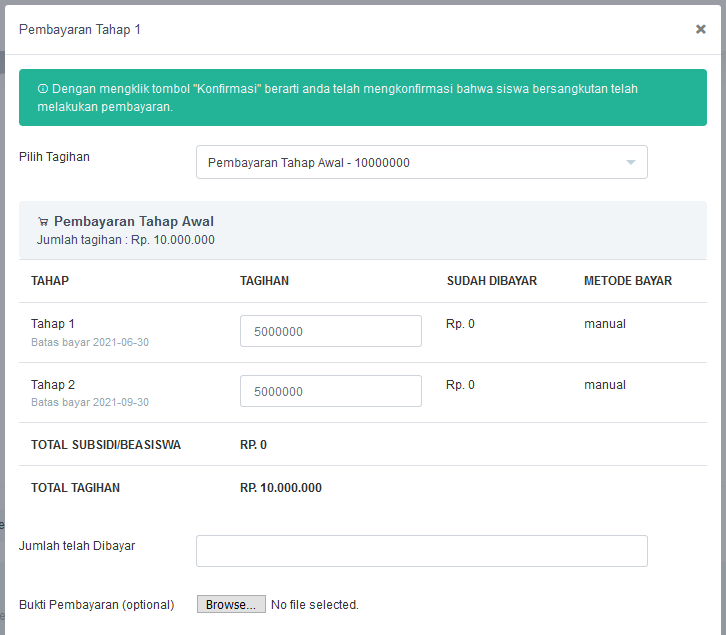This screenshot has height=635, width=726.
Task: Click the Jumlah telah Dibayar input field
Action: [x=421, y=550]
